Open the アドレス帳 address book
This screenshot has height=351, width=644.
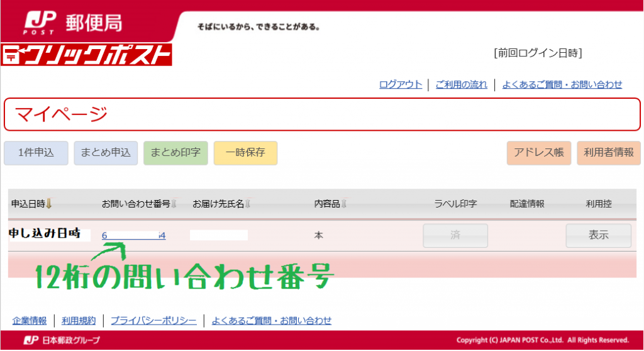(x=538, y=153)
